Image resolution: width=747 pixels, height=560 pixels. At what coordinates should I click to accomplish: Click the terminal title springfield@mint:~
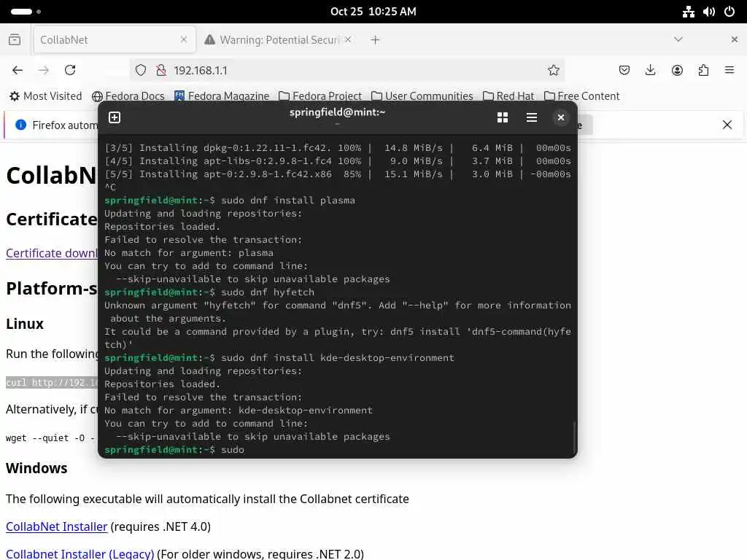click(337, 112)
